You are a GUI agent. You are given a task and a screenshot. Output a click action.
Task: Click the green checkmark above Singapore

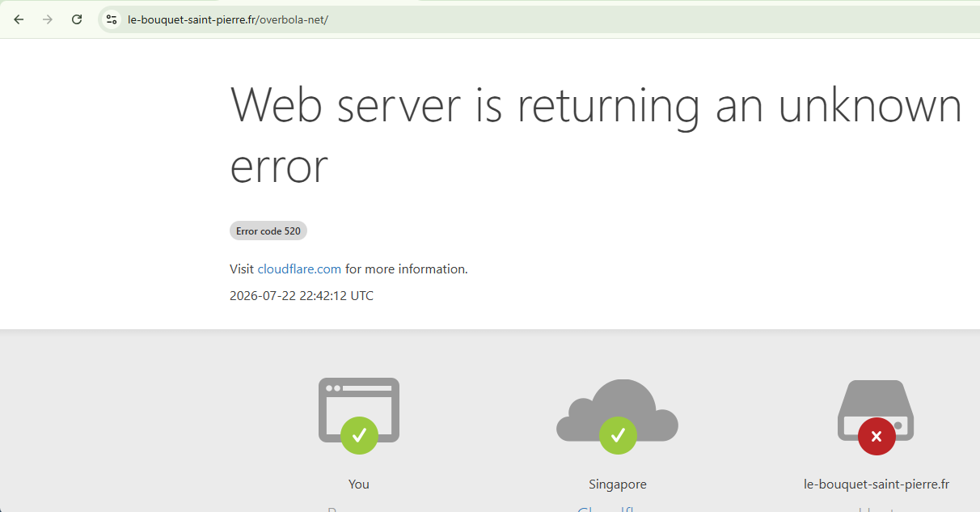(618, 435)
